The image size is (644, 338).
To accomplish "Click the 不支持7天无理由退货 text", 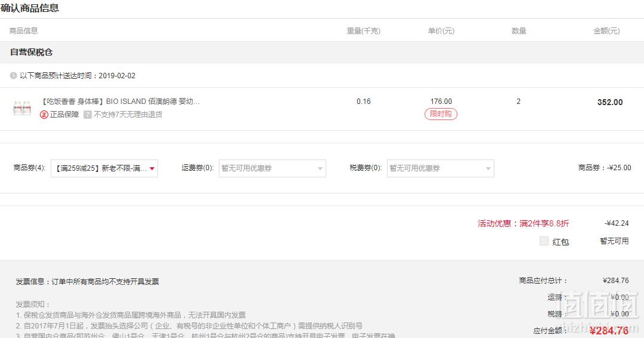I will (x=128, y=115).
